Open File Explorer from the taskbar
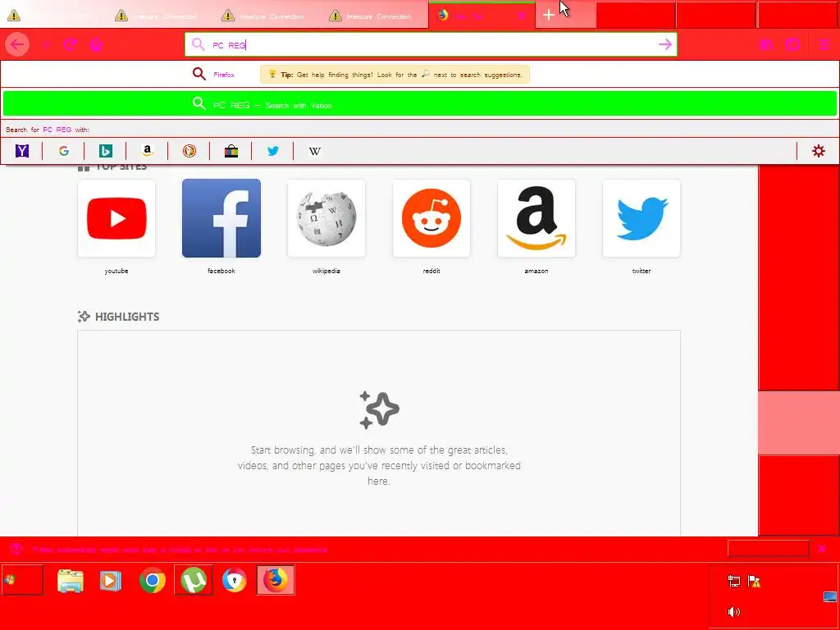Image resolution: width=840 pixels, height=630 pixels. pos(71,581)
